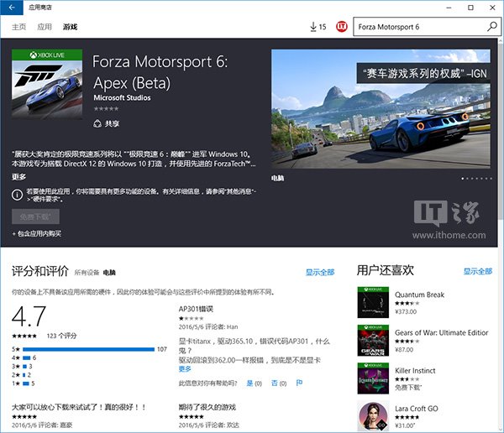This screenshot has width=504, height=433.
Task: Open Lara Croft GO title link
Action: click(x=417, y=409)
